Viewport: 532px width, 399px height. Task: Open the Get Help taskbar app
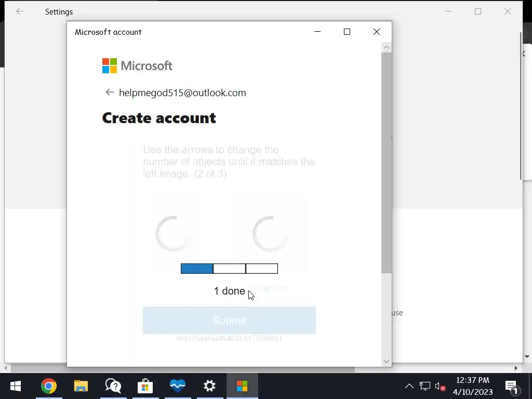pyautogui.click(x=113, y=386)
